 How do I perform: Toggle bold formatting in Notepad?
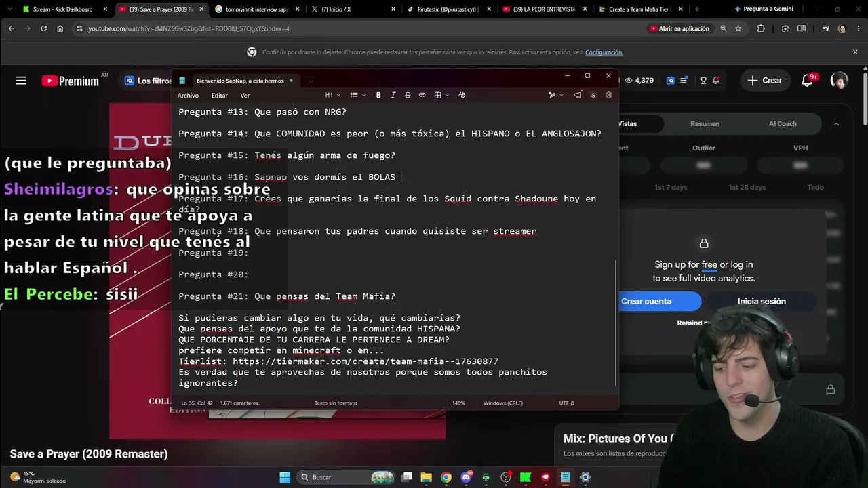[378, 95]
